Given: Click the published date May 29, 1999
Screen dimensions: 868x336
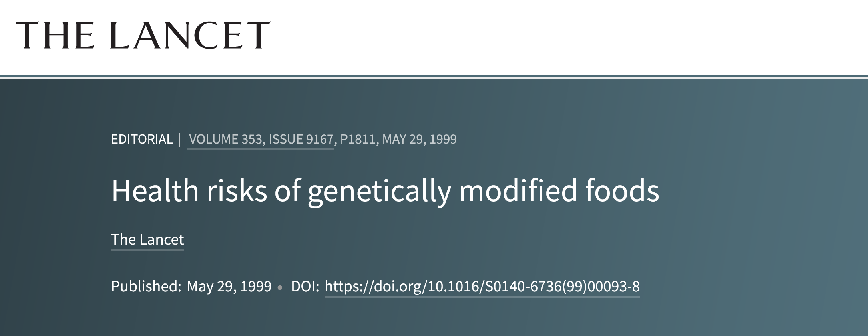Looking at the screenshot, I should [x=229, y=286].
